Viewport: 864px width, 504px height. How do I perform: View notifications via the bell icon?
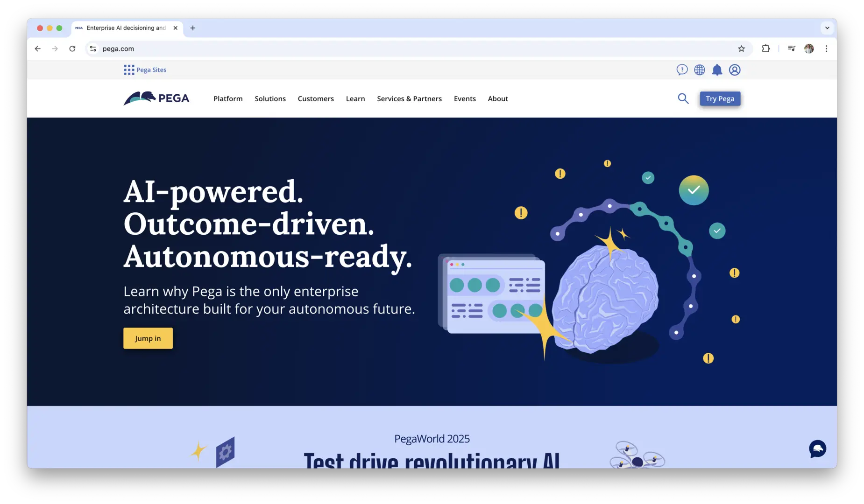click(x=717, y=70)
